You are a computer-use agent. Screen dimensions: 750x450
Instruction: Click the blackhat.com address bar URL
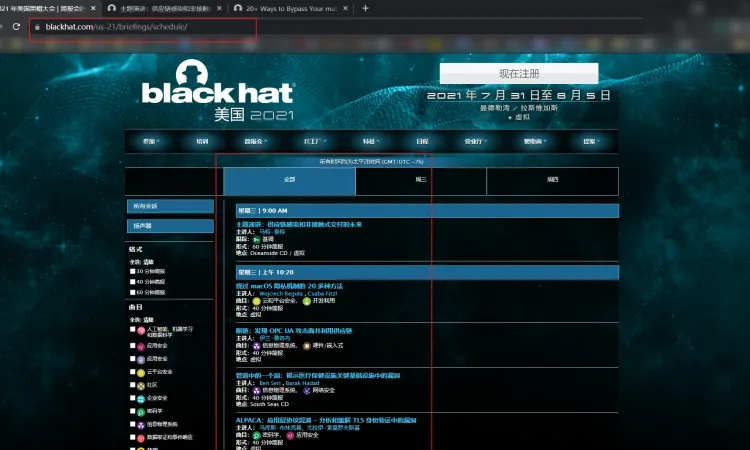click(116, 27)
